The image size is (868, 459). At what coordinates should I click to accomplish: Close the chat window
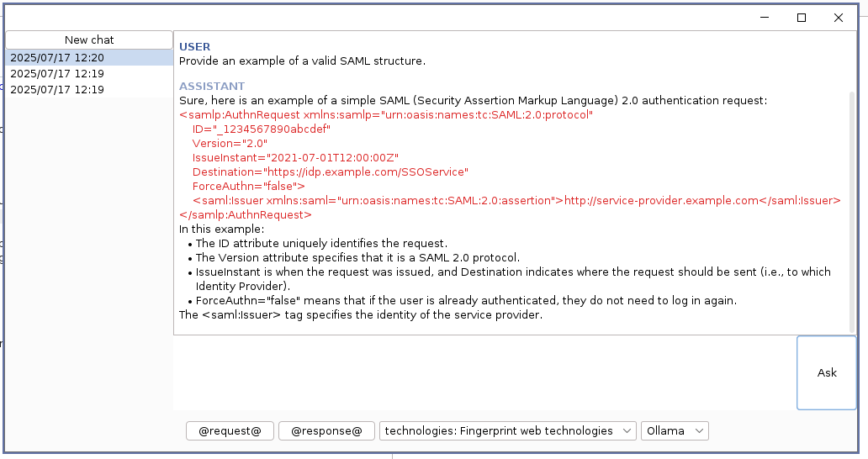pyautogui.click(x=838, y=18)
